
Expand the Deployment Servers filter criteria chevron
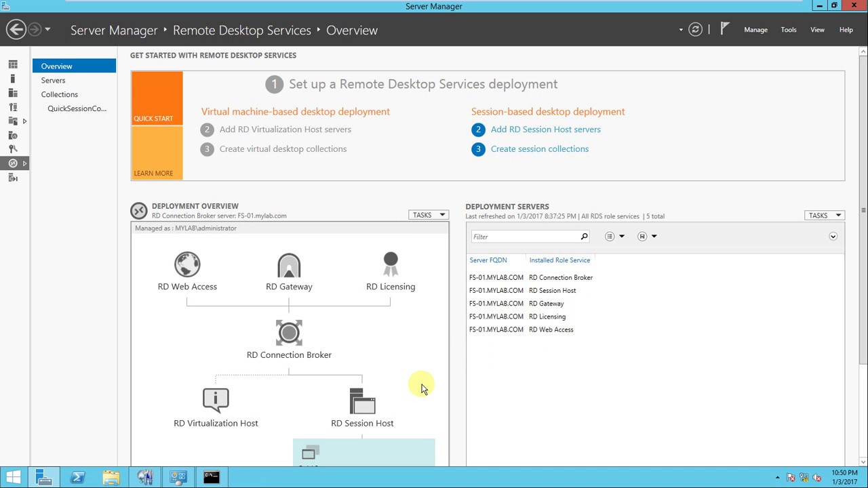(833, 237)
